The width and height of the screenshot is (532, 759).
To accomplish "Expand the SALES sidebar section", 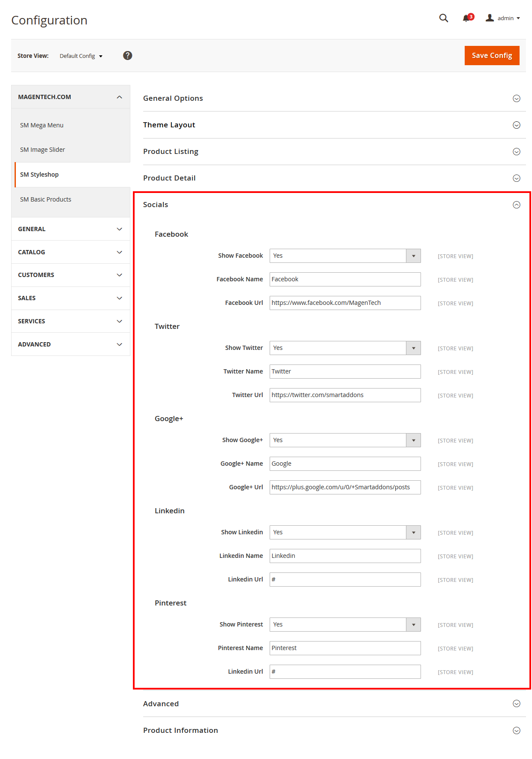I will coord(71,298).
